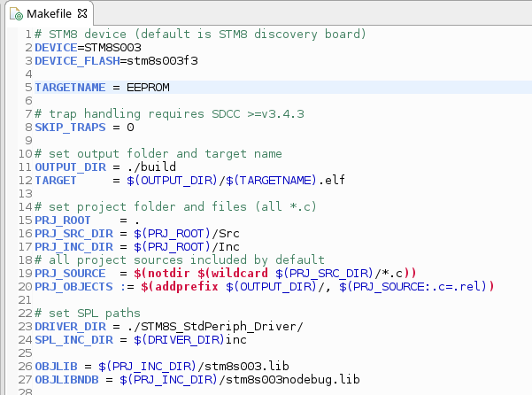
Task: Click the comment "# set output folder and target name"
Action: coord(158,154)
